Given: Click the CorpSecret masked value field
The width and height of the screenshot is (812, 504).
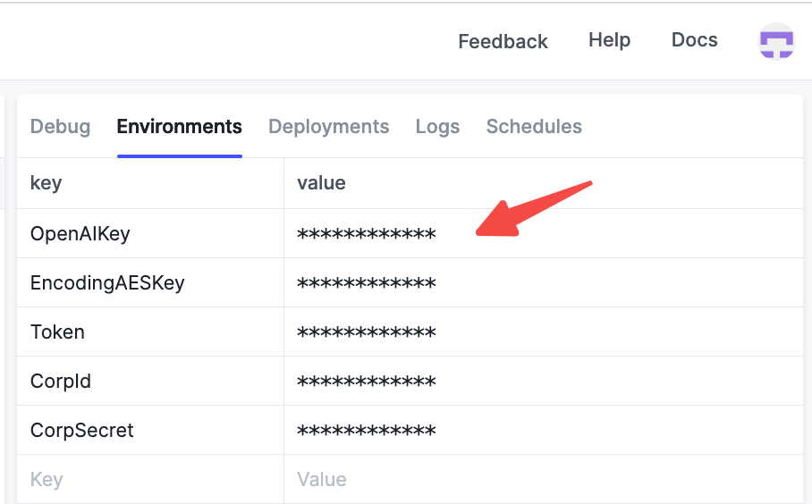Looking at the screenshot, I should (x=543, y=430).
